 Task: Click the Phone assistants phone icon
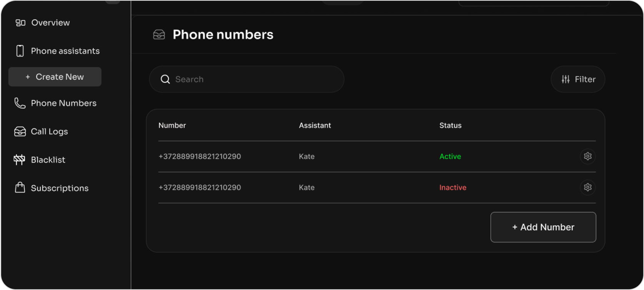pyautogui.click(x=20, y=50)
